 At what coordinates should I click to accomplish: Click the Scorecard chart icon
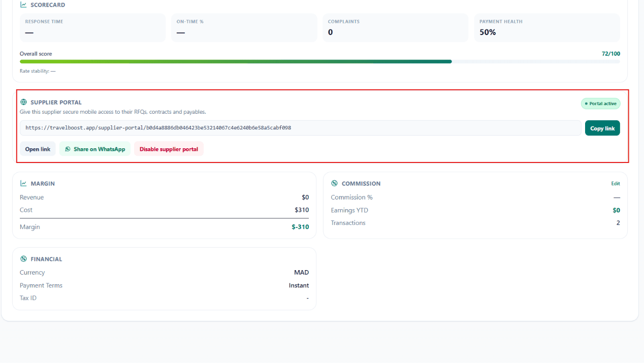pos(23,5)
